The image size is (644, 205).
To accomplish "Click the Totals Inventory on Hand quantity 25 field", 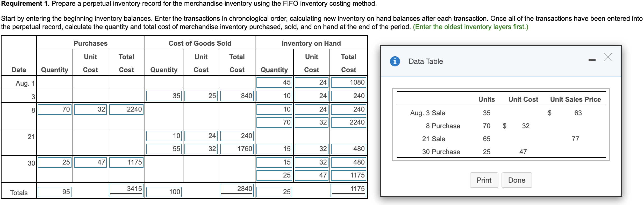I will [274, 192].
